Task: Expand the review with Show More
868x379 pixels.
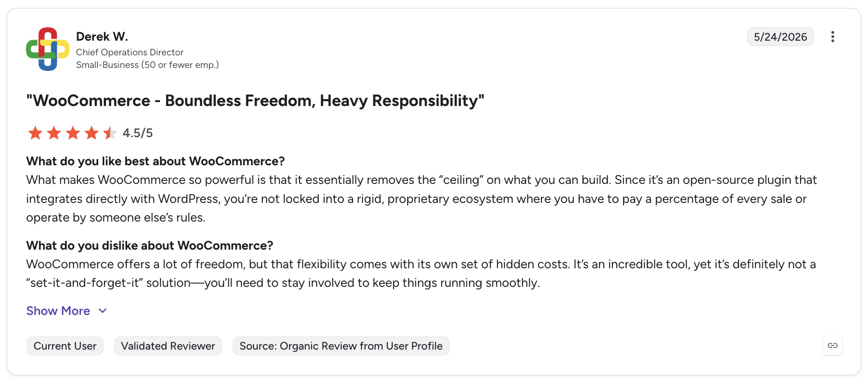Action: coord(58,311)
